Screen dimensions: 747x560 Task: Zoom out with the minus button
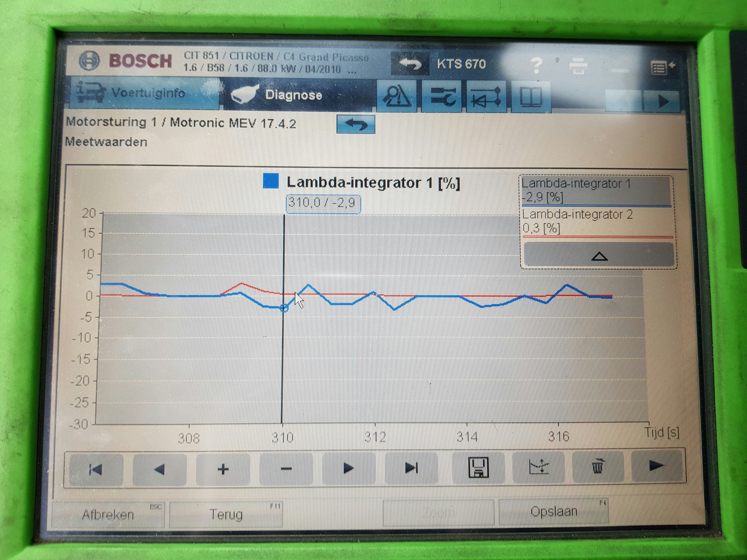tap(286, 469)
